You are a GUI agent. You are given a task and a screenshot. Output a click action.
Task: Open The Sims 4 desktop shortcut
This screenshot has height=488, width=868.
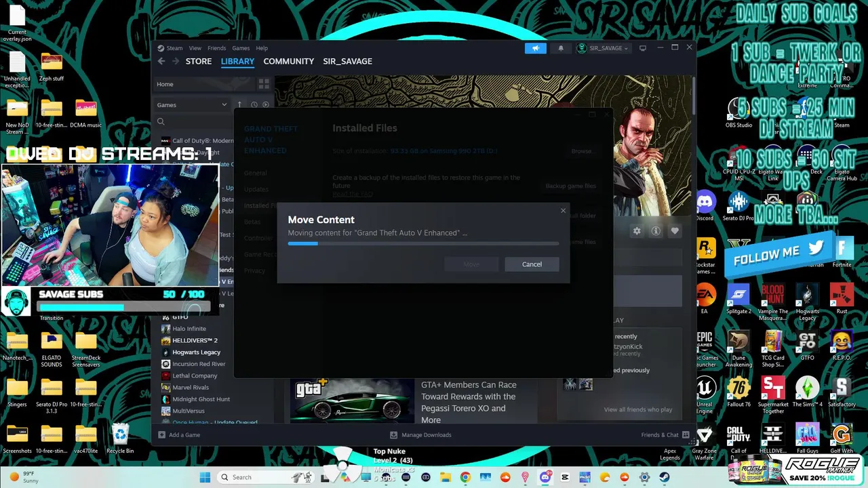(807, 392)
